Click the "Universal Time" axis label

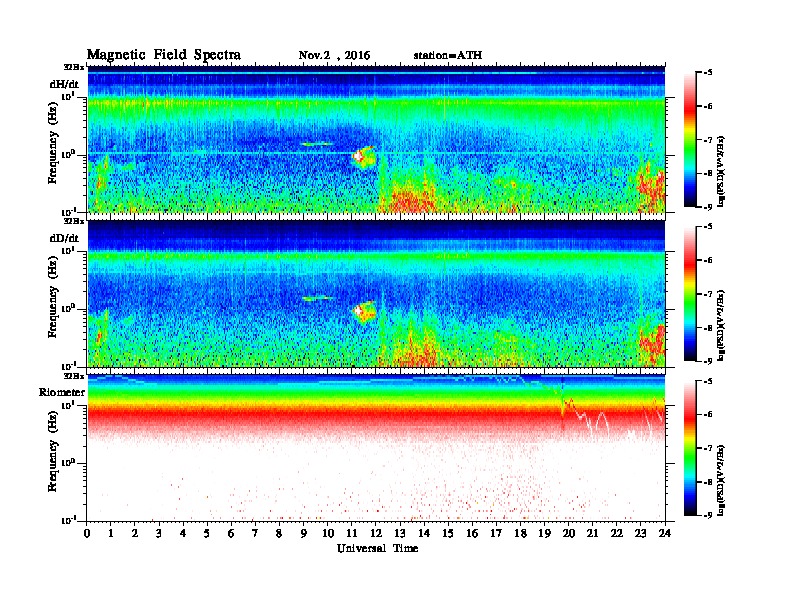pyautogui.click(x=377, y=548)
